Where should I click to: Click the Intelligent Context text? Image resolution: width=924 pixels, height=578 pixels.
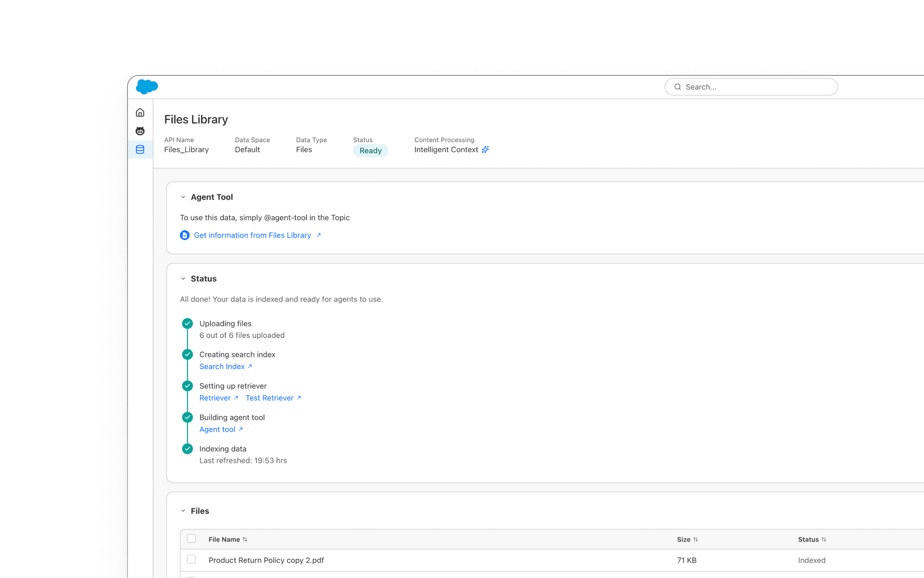[x=446, y=149]
